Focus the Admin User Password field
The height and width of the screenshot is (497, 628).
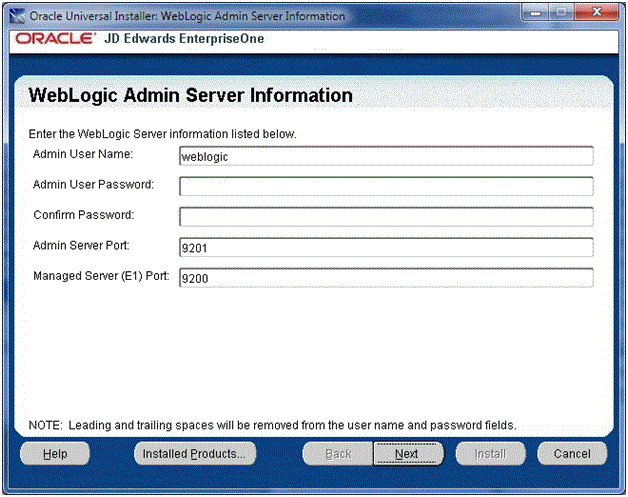pyautogui.click(x=386, y=186)
